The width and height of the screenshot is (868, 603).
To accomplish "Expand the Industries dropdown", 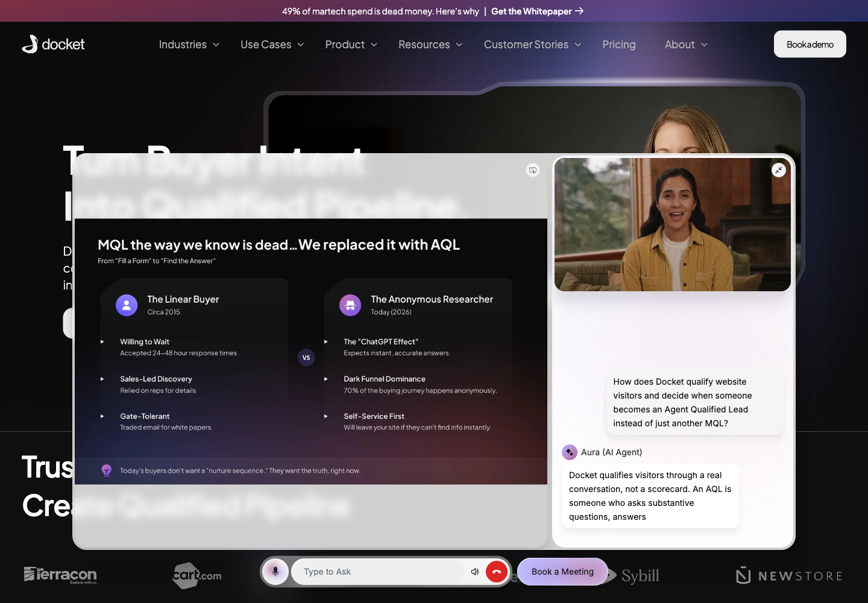I will (189, 45).
